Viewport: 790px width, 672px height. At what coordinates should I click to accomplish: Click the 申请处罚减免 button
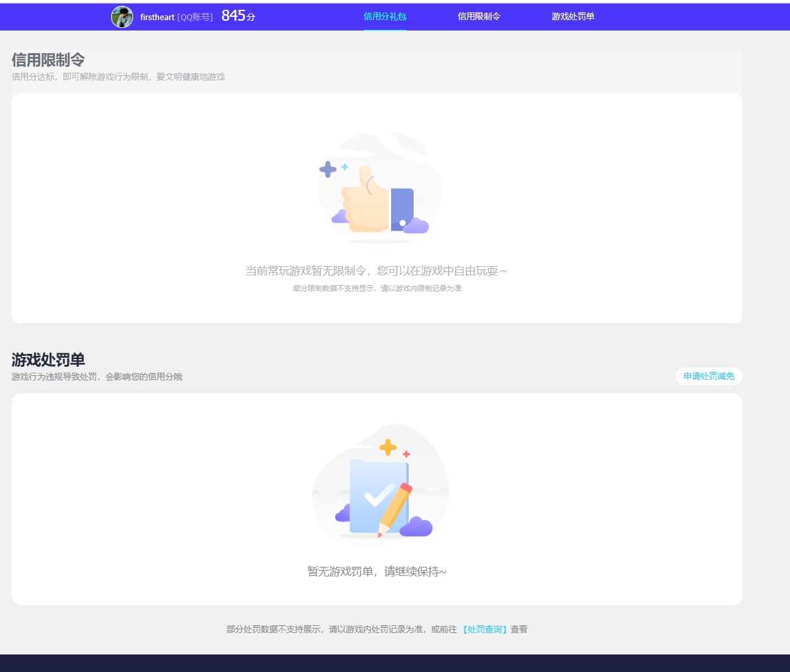click(709, 377)
